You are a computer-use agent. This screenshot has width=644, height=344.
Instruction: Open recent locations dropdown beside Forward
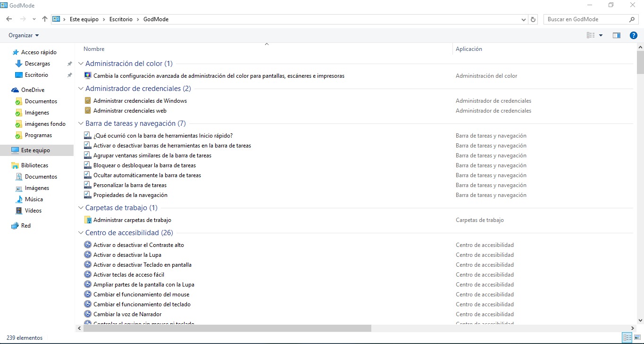(34, 19)
